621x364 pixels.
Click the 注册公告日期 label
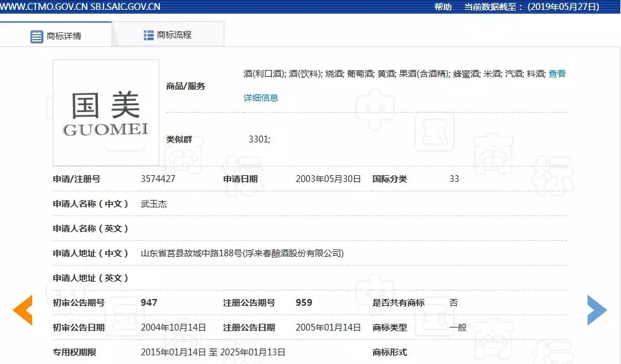pyautogui.click(x=249, y=327)
